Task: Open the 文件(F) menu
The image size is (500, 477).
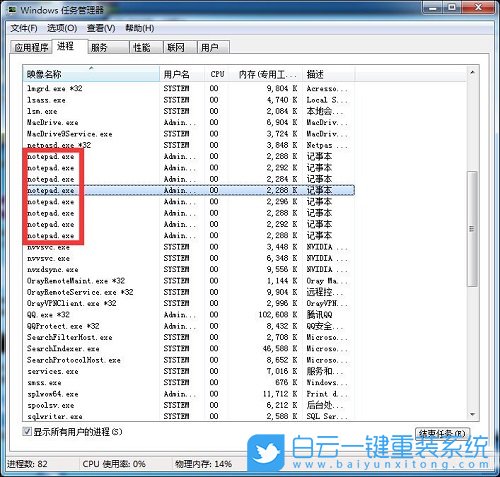Action: tap(24, 28)
